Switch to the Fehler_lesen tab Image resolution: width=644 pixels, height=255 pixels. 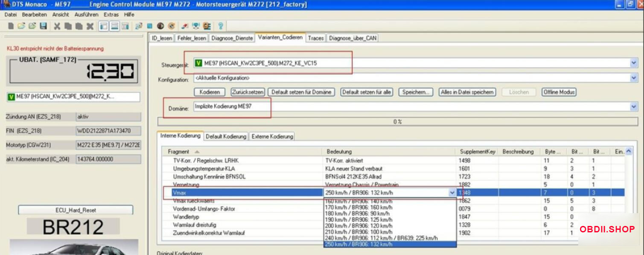coord(191,38)
